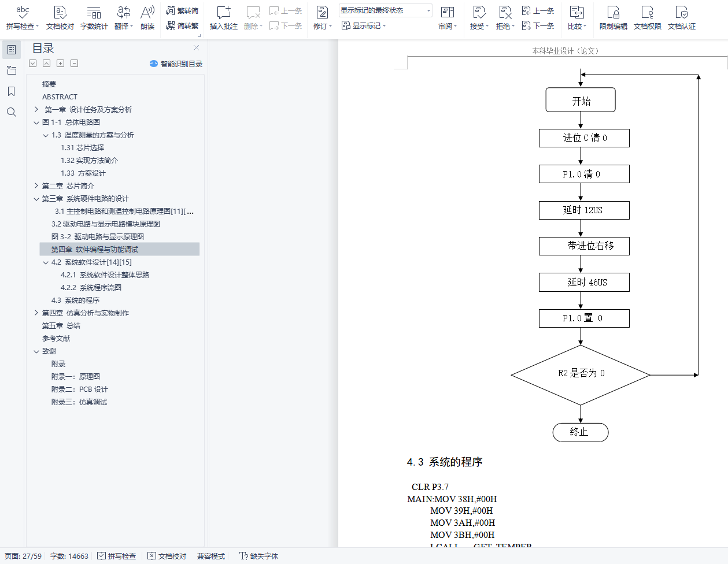Screen dimensions: 728x564
Task: Click the R2 是否为 0 decision diamond
Action: click(x=581, y=374)
